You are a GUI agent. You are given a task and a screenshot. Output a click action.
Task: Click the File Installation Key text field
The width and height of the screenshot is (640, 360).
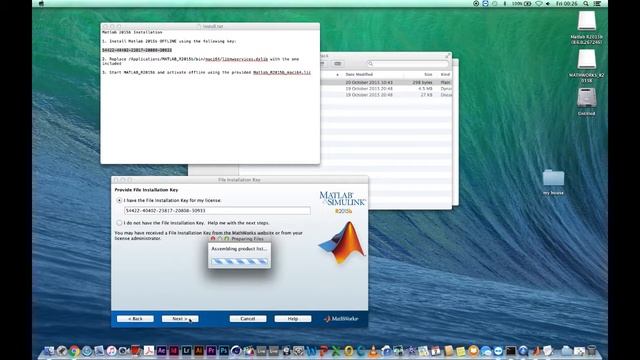point(217,211)
